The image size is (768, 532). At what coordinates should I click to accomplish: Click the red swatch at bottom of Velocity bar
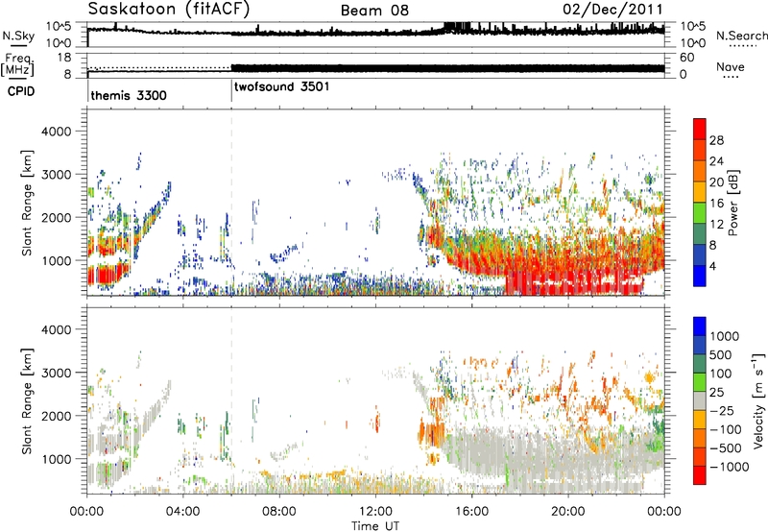tap(700, 475)
